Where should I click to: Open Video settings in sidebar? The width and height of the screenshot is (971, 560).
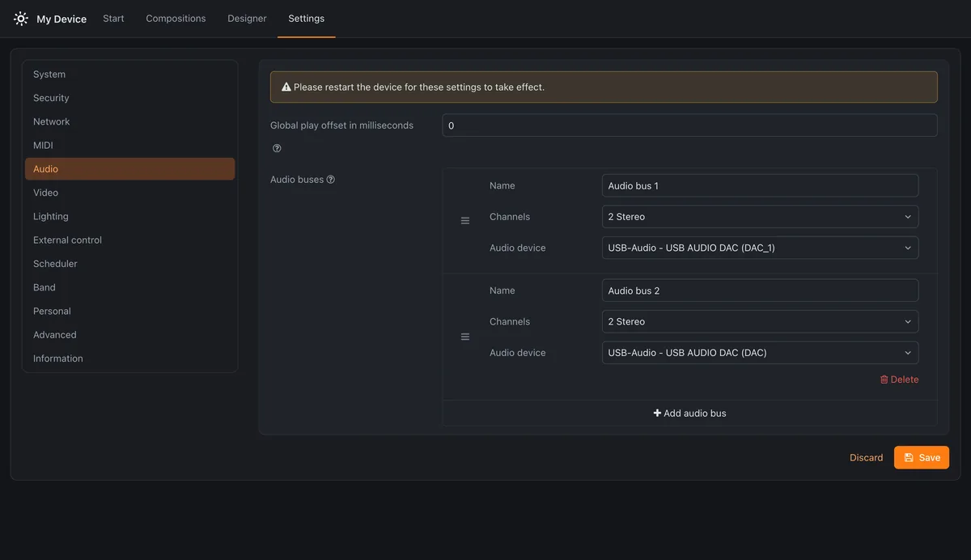pyautogui.click(x=130, y=193)
